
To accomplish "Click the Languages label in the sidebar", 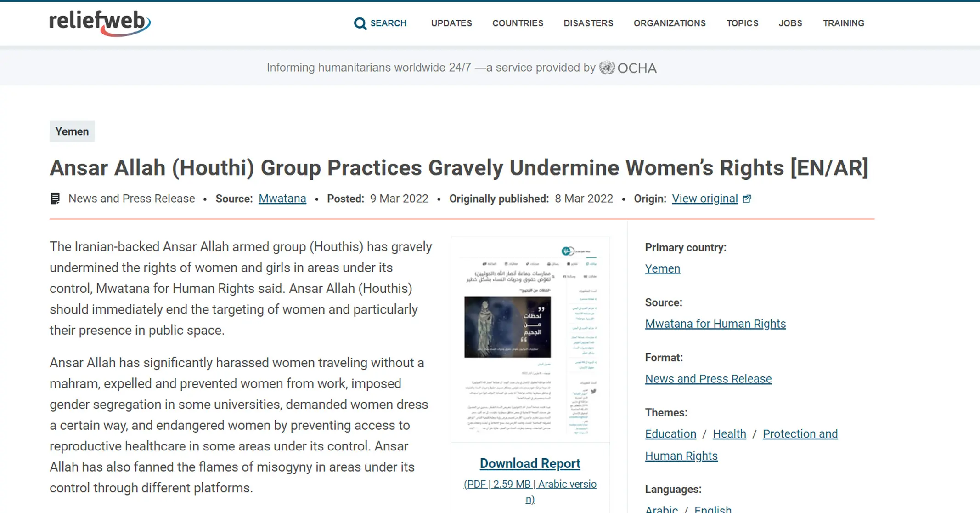I will point(673,489).
